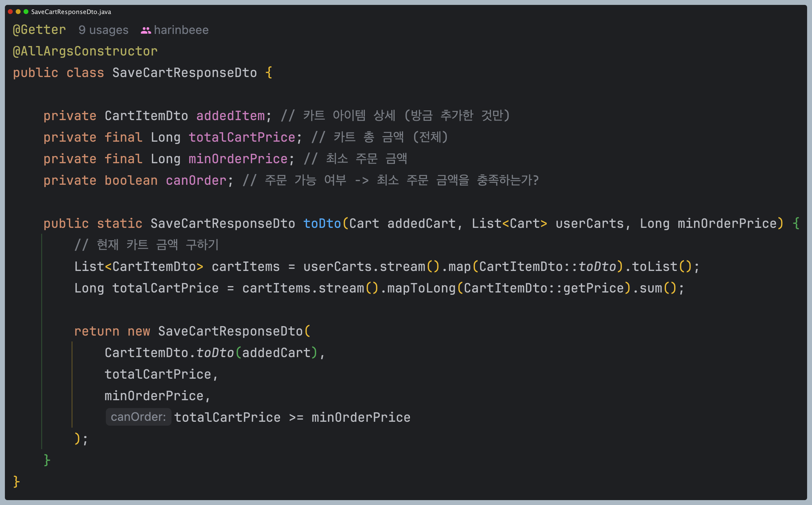Click the blue toDto method name declaration
The width and height of the screenshot is (812, 505).
[322, 223]
